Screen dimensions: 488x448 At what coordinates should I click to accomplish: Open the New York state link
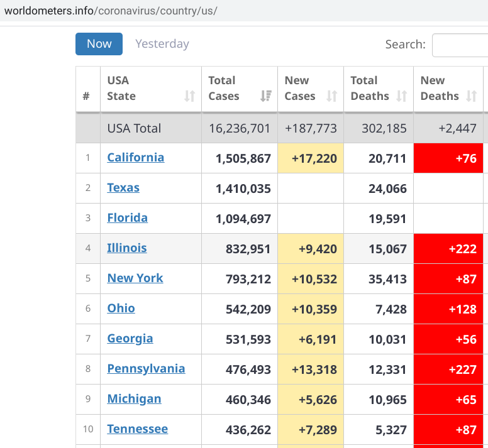click(x=135, y=278)
